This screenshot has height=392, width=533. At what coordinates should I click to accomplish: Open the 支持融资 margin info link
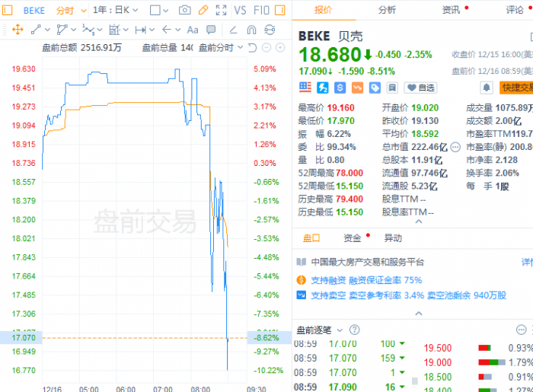(x=329, y=279)
